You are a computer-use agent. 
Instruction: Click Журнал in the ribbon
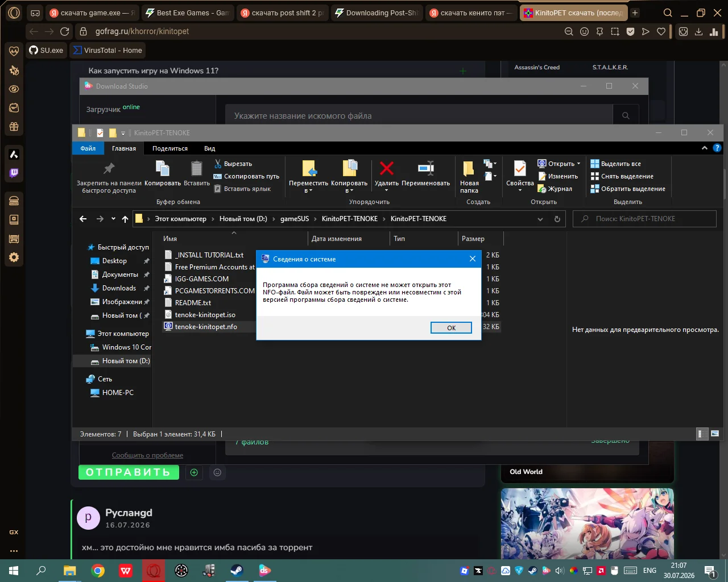(x=555, y=189)
